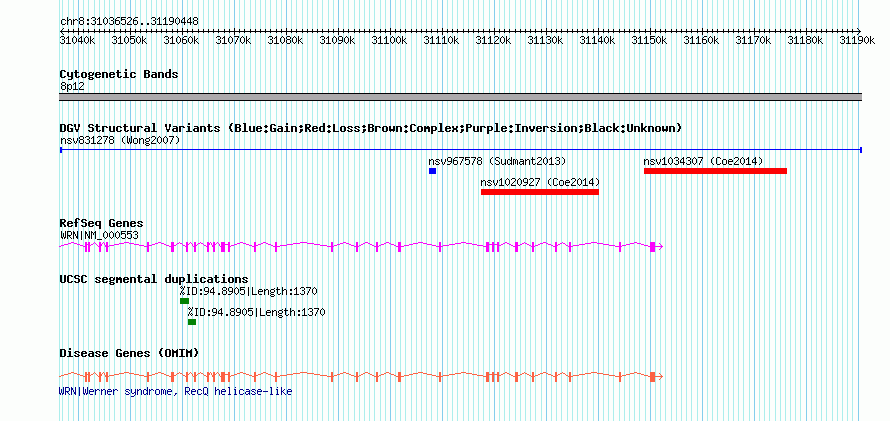Click UCSC segmental duplications track title
This screenshot has width=890, height=421.
pos(154,279)
